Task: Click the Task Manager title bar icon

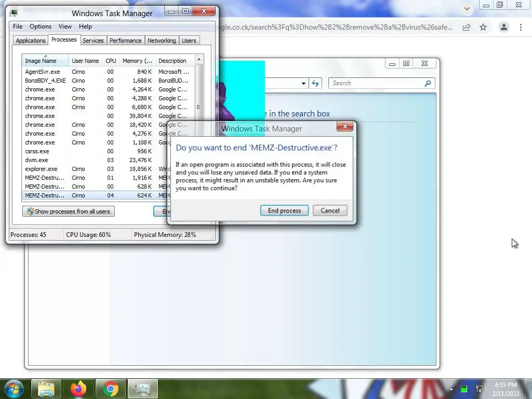Action: pos(14,13)
